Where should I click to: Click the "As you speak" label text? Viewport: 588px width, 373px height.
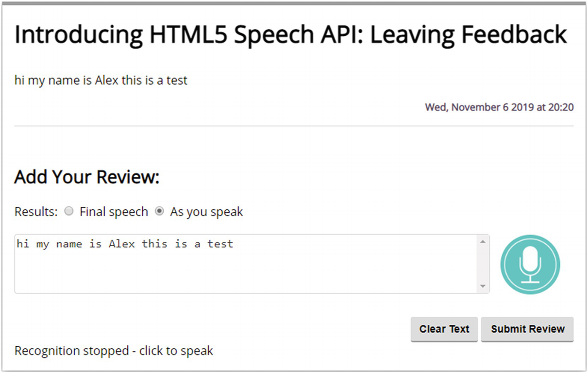click(206, 212)
